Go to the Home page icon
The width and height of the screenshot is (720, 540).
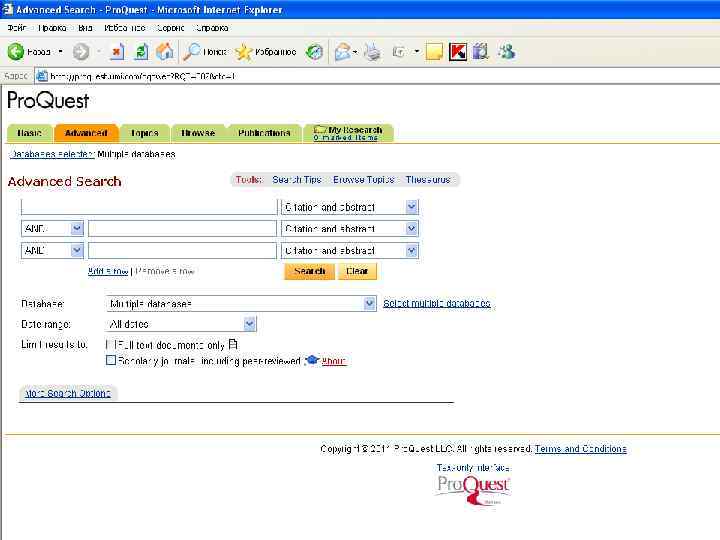click(x=165, y=52)
